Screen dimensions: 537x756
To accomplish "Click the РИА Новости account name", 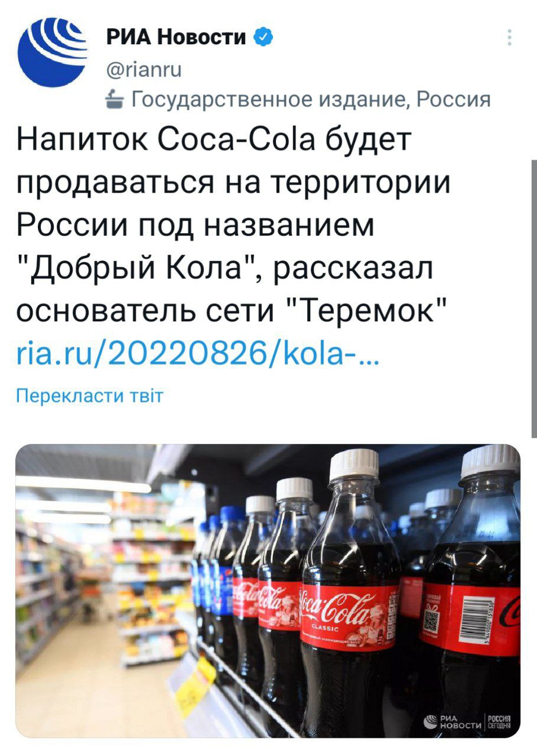I will point(177,37).
